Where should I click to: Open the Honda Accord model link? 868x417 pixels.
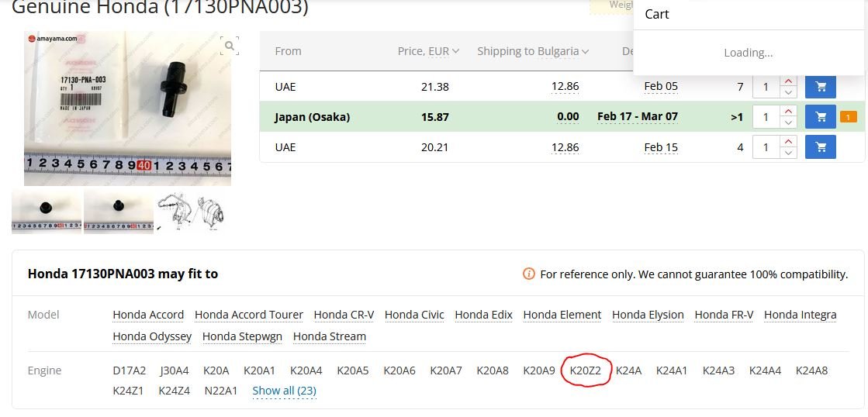pyautogui.click(x=148, y=315)
